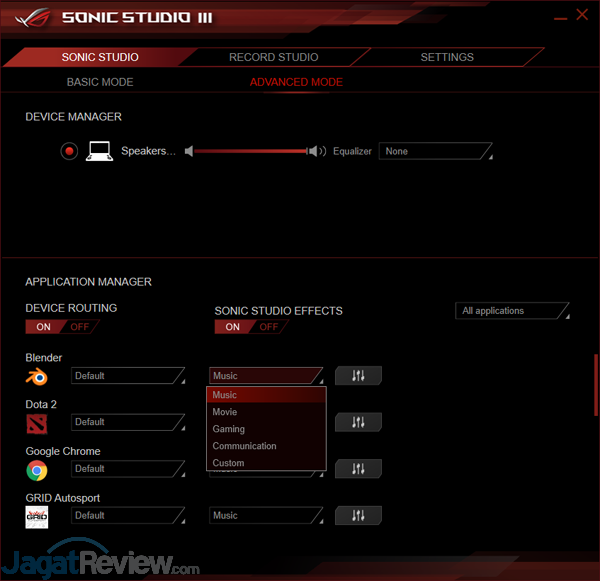Click the application list vertical scrollbar
The image size is (600, 581).
tap(596, 385)
